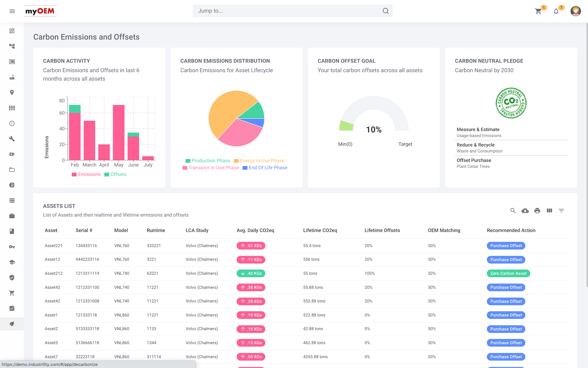Open the list rows sidebar icon
Viewport: 588px width, 368px height.
point(12,200)
